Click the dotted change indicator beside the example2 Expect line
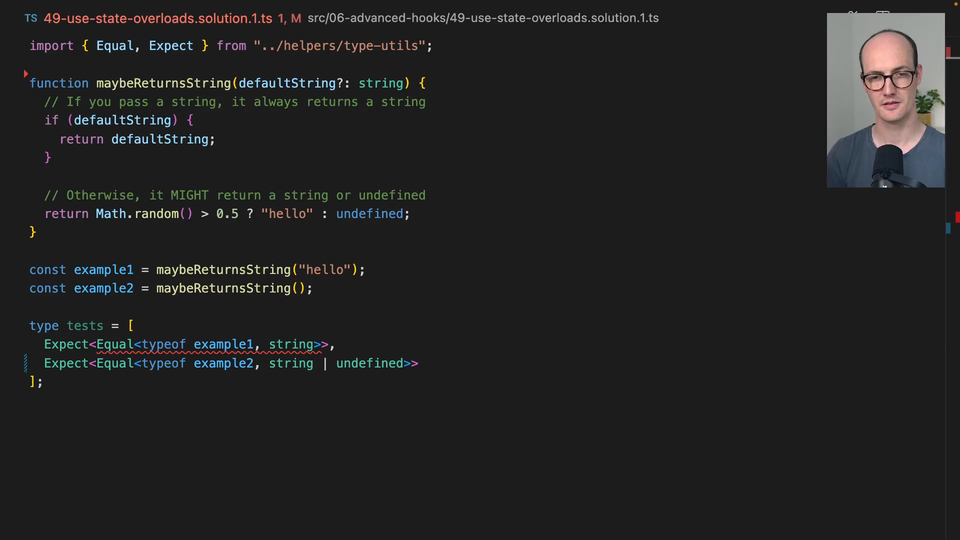The height and width of the screenshot is (540, 960). pos(26,363)
